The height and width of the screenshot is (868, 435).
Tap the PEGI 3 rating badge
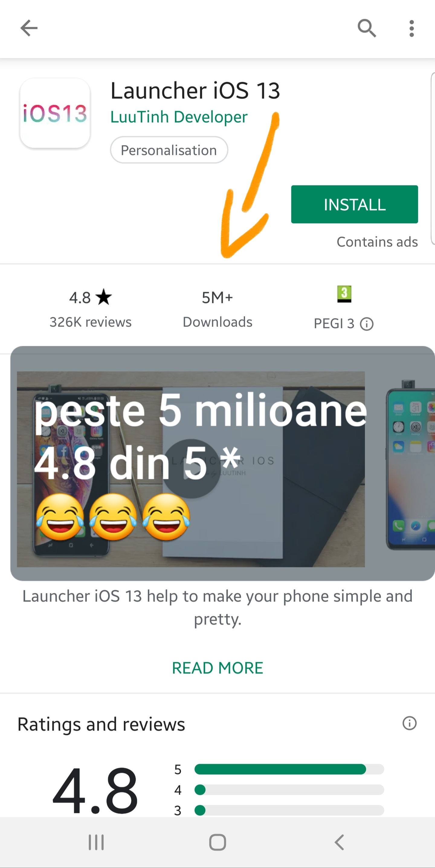344,294
